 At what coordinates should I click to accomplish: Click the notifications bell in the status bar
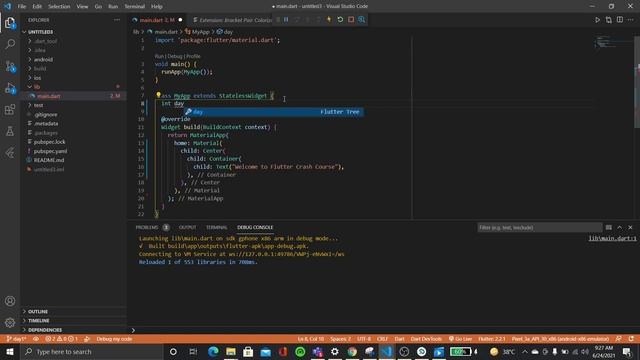(631, 339)
